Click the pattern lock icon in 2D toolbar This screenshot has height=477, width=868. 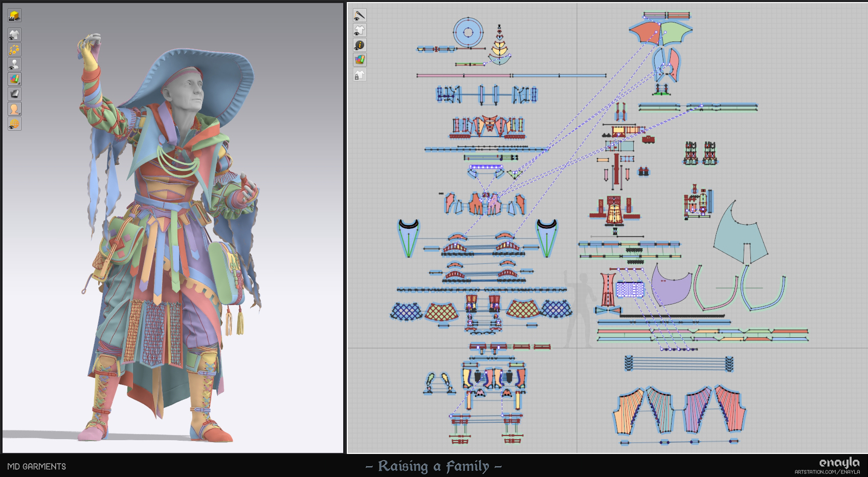tap(360, 76)
